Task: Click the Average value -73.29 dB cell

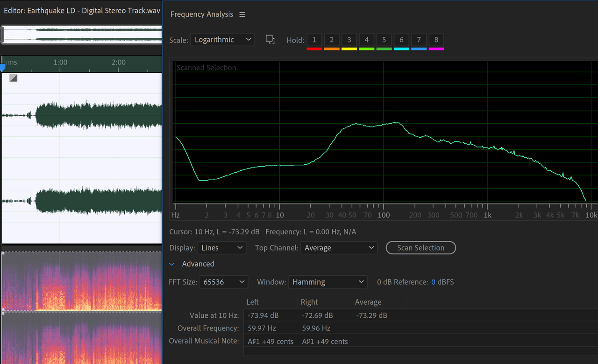Action: click(371, 315)
